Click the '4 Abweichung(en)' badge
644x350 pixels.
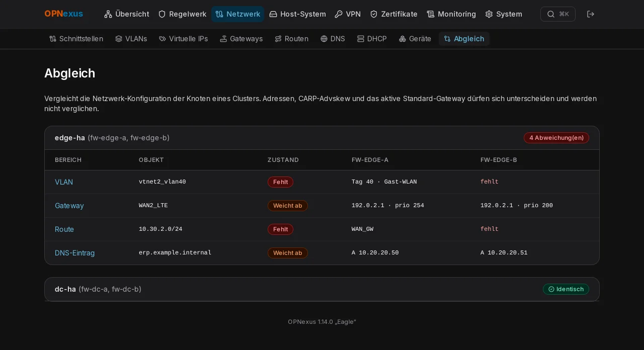556,138
